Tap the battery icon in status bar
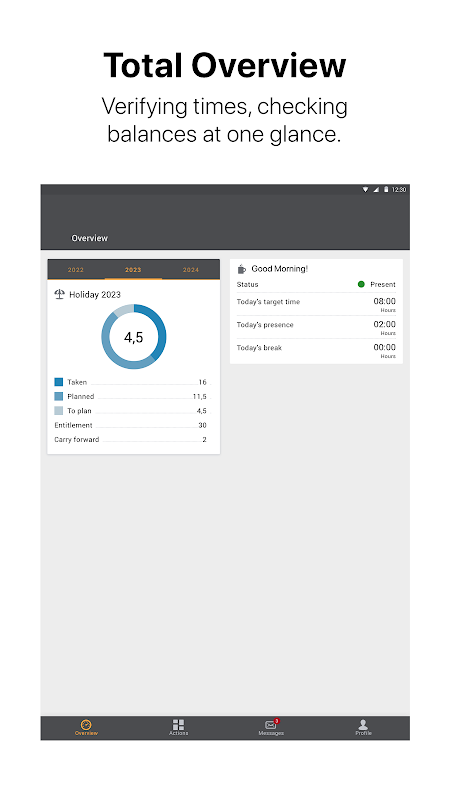 pyautogui.click(x=386, y=189)
